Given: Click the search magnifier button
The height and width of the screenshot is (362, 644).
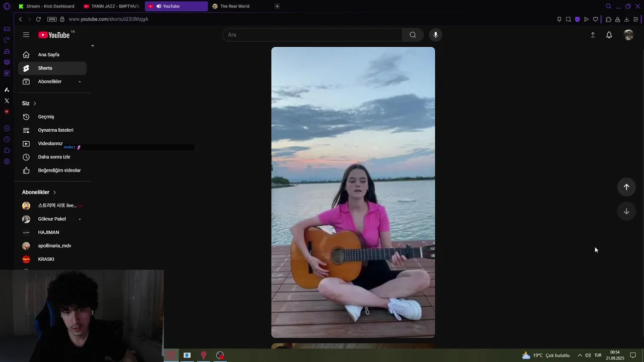Looking at the screenshot, I should (413, 35).
